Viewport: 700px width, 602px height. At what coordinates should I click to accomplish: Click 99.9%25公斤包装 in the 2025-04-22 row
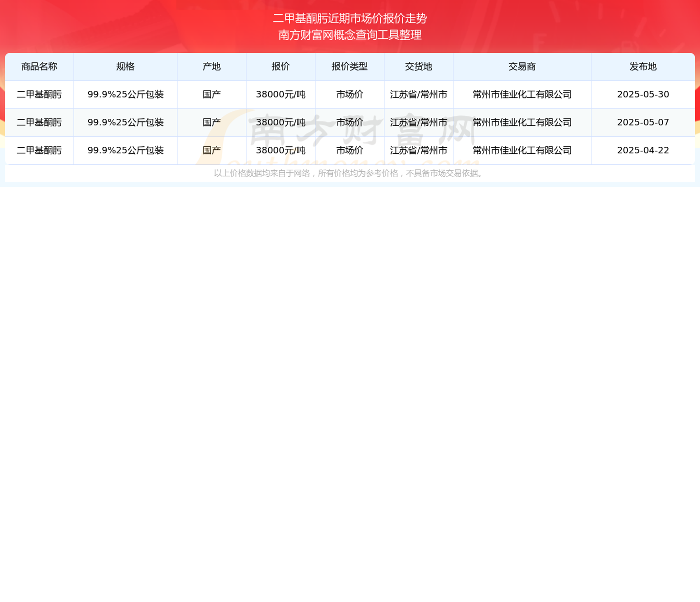(x=125, y=150)
